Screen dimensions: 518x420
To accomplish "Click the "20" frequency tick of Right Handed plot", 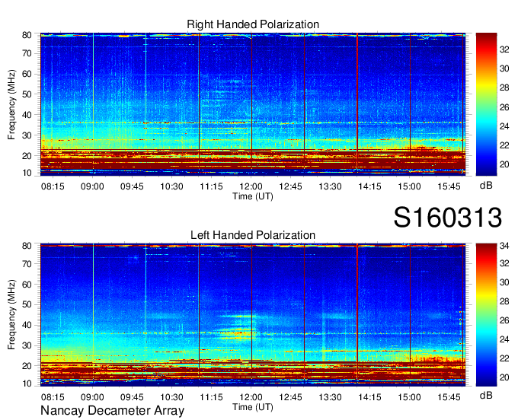I will pos(27,156).
